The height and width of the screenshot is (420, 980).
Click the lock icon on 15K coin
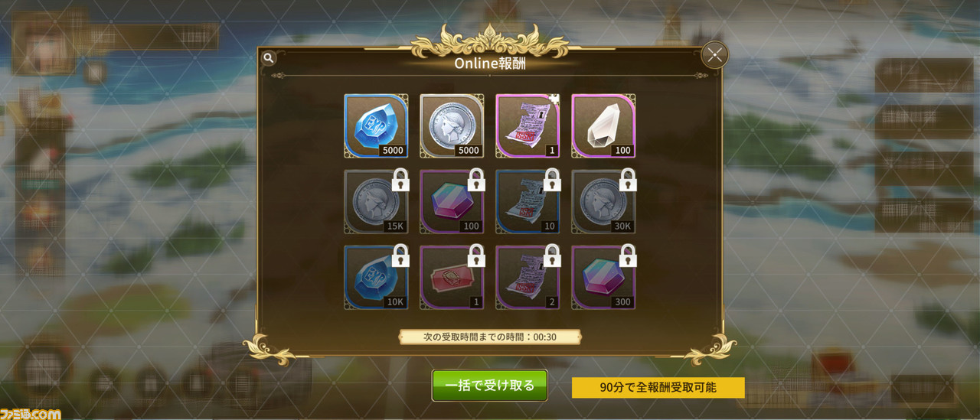(x=400, y=180)
